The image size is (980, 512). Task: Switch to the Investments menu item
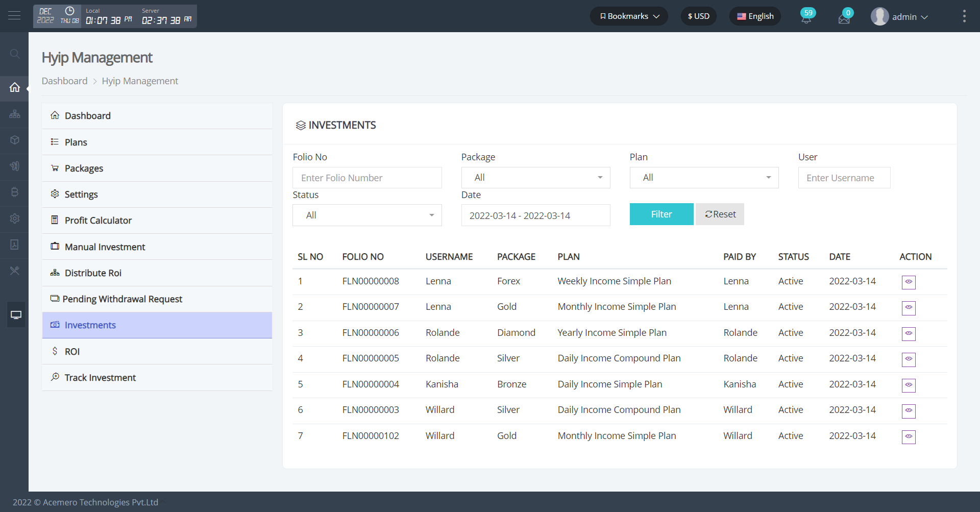[90, 325]
